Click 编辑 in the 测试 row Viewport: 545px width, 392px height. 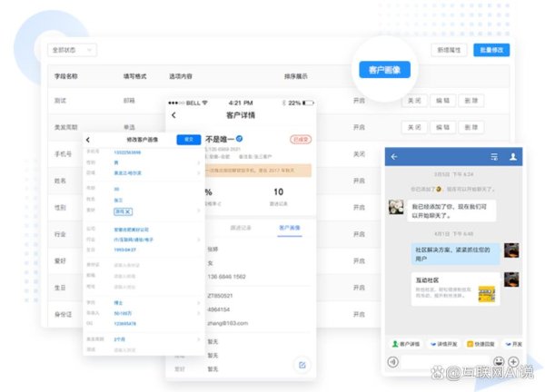442,101
